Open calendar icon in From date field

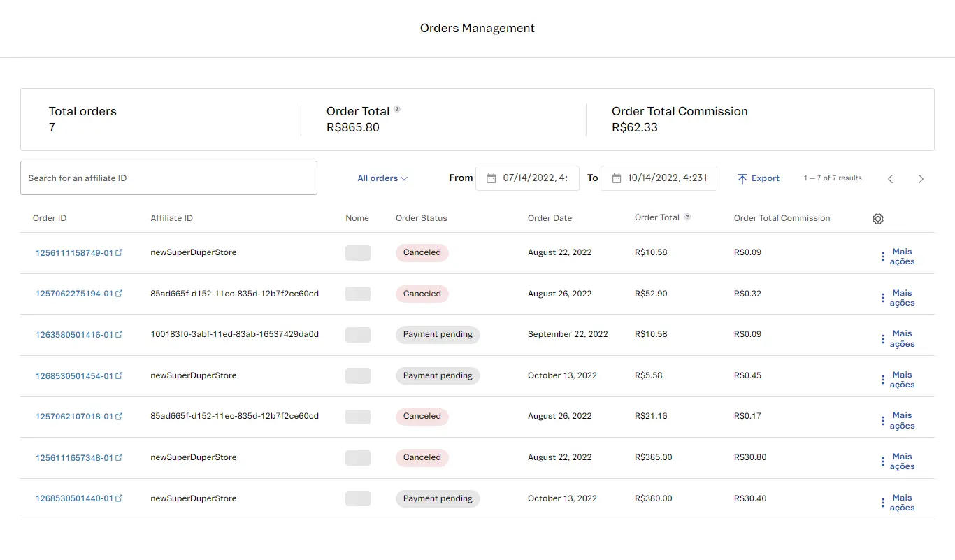[x=491, y=178]
